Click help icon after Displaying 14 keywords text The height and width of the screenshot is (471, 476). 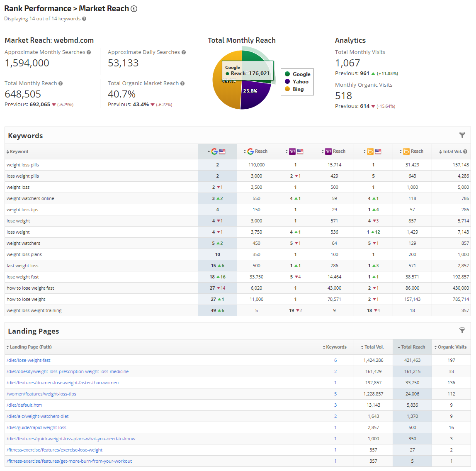point(84,19)
